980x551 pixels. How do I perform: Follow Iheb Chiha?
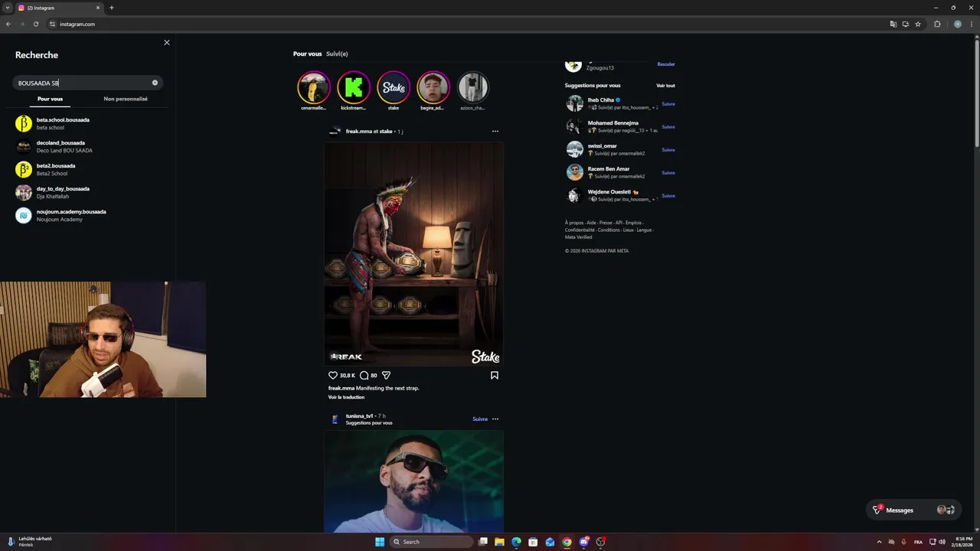[x=668, y=104]
